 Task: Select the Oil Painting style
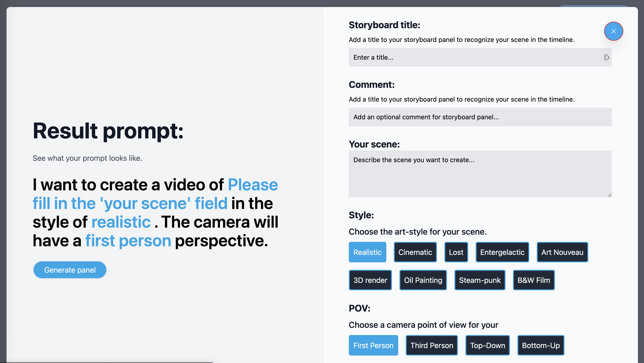(423, 280)
